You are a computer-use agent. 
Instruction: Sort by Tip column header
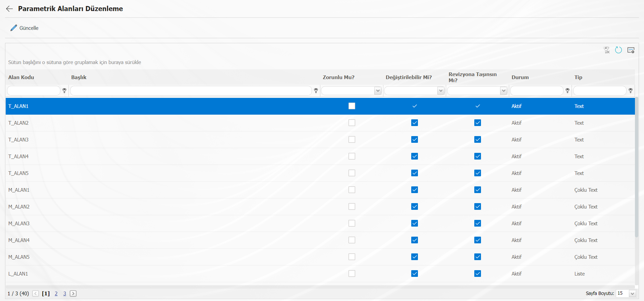pyautogui.click(x=578, y=77)
